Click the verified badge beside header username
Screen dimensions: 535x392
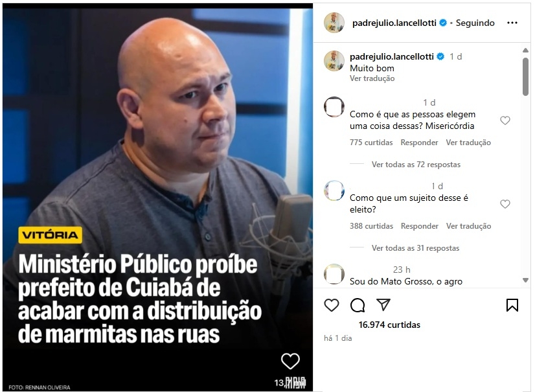[x=443, y=23]
